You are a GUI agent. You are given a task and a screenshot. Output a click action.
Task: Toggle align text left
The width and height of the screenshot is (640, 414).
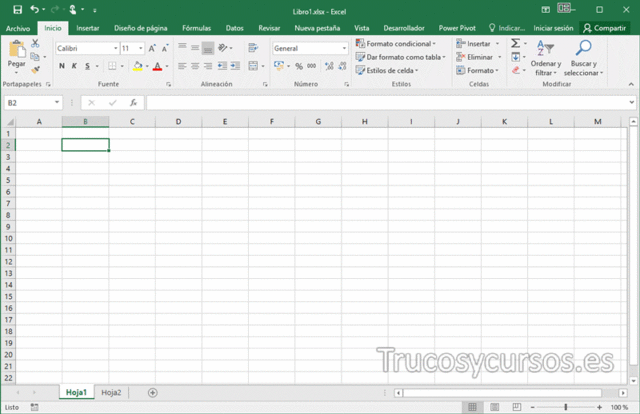pyautogui.click(x=182, y=66)
